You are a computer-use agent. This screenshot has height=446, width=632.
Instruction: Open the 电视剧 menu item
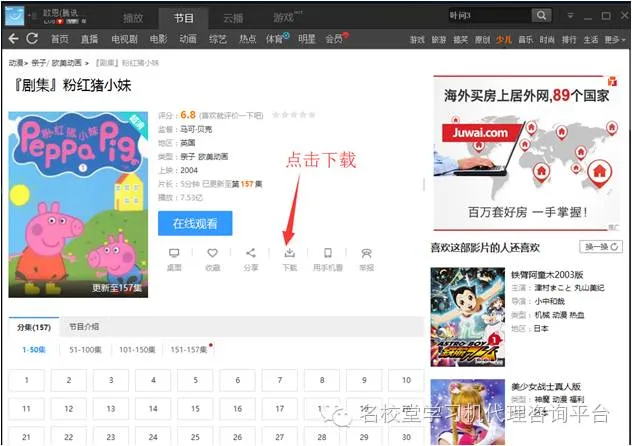pos(124,39)
